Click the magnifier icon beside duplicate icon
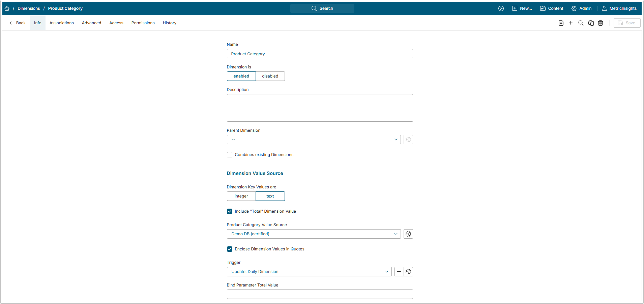 (581, 23)
